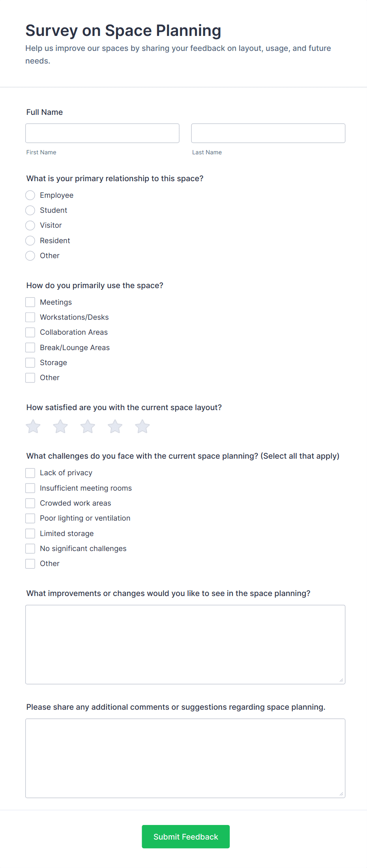This screenshot has width=367, height=868.
Task: Choose Student as your relationship to the space
Action: (x=30, y=210)
